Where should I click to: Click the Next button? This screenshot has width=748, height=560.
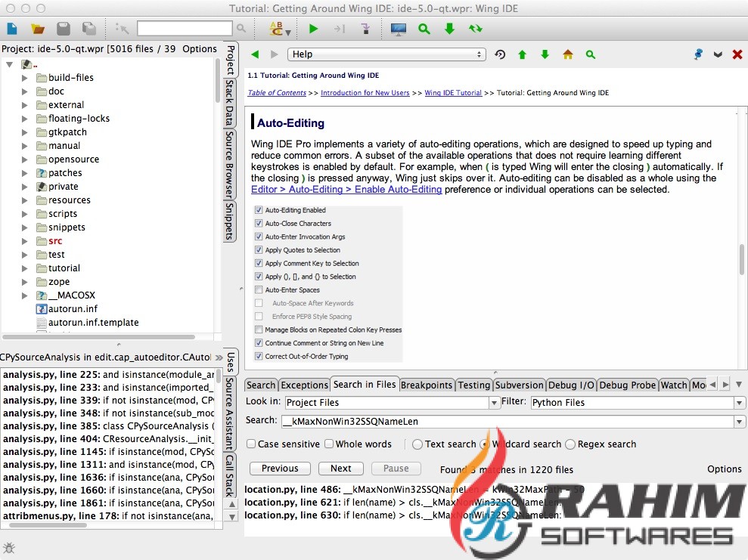pyautogui.click(x=340, y=469)
